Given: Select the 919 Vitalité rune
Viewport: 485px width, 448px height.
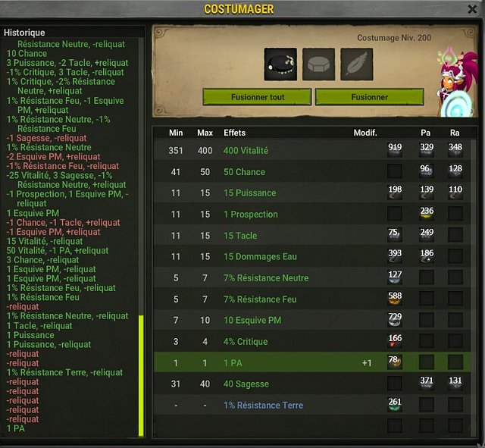Looking at the screenshot, I should pos(395,150).
